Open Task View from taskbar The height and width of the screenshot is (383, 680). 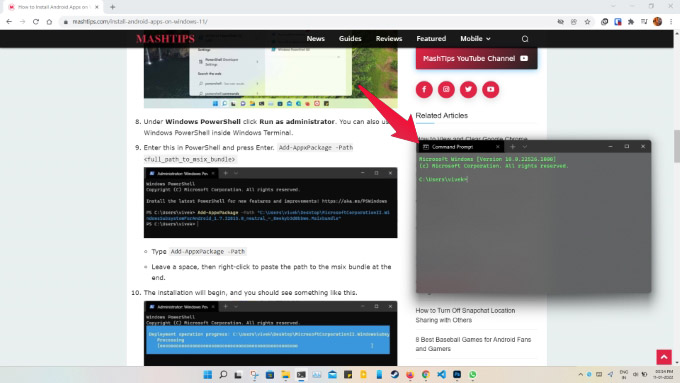click(238, 374)
